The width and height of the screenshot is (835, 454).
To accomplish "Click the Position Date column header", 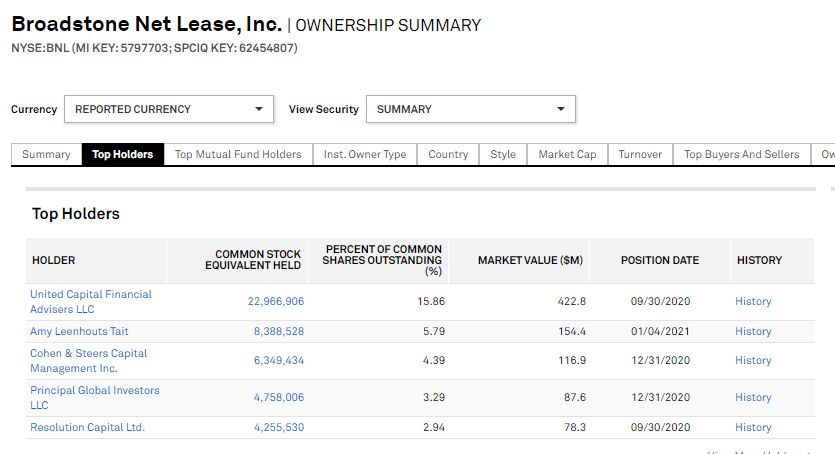I will 660,260.
